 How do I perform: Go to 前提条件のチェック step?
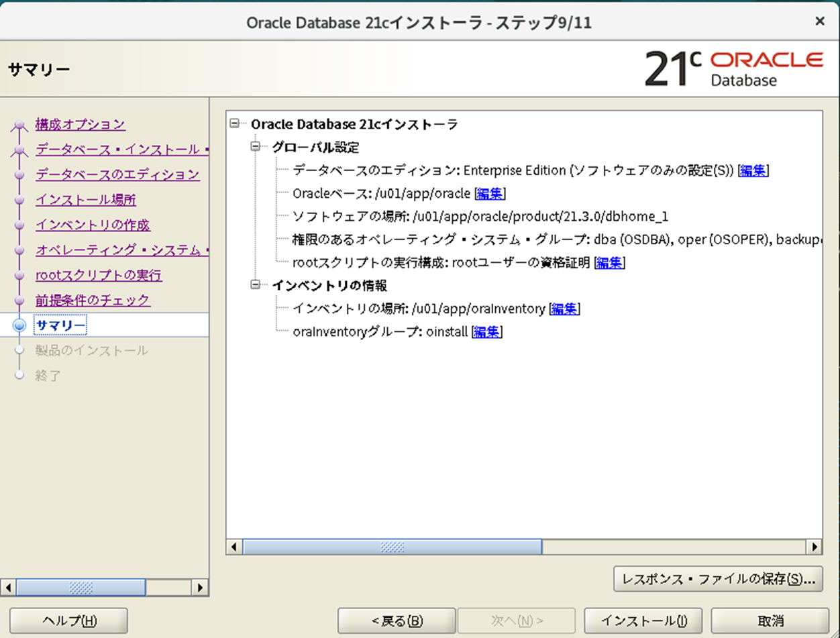click(x=93, y=301)
